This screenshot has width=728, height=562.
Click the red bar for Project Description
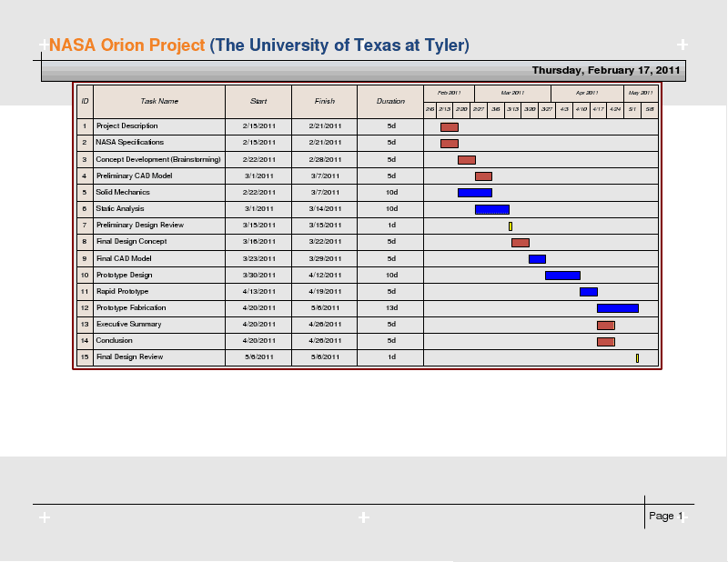[449, 126]
